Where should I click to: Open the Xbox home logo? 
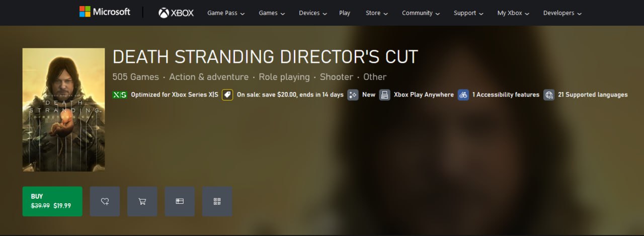pos(176,13)
